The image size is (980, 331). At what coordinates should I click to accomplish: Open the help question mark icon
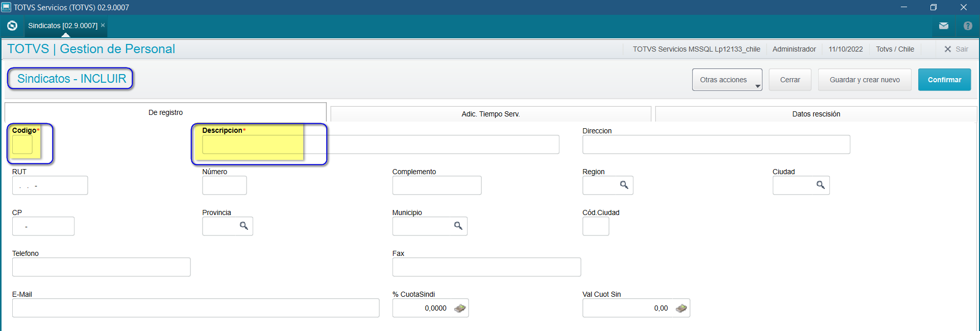(x=968, y=26)
